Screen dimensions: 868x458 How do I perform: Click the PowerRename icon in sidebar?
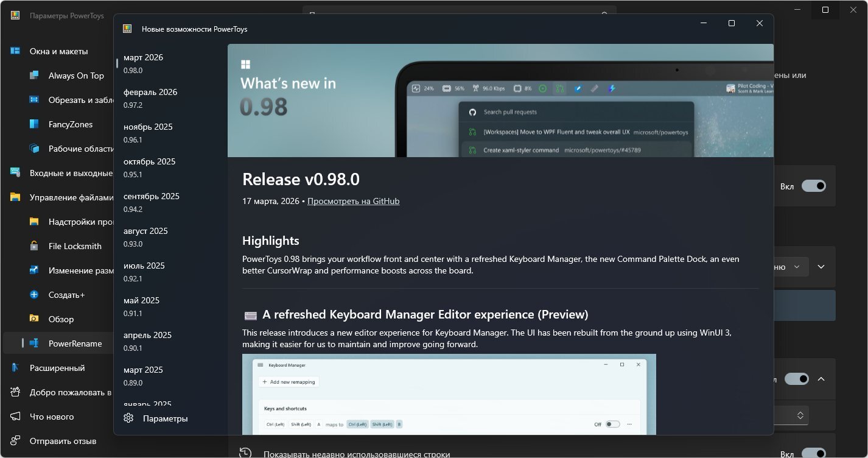pyautogui.click(x=35, y=343)
